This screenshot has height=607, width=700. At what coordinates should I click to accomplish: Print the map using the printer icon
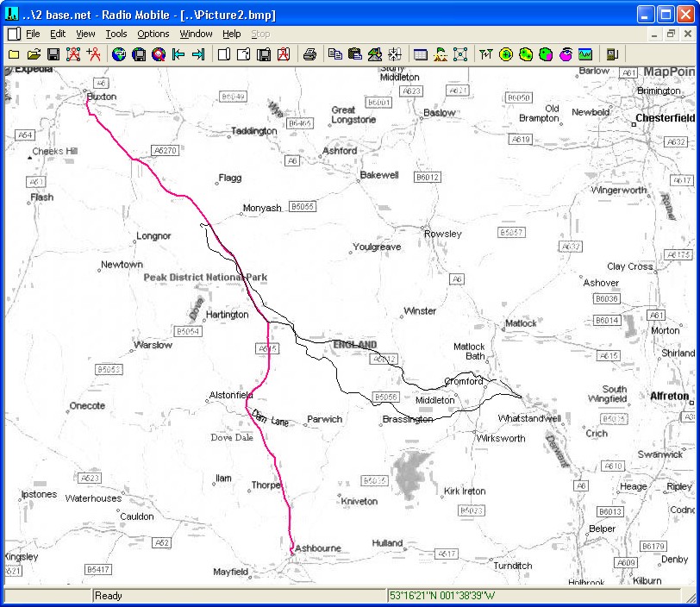pos(309,54)
